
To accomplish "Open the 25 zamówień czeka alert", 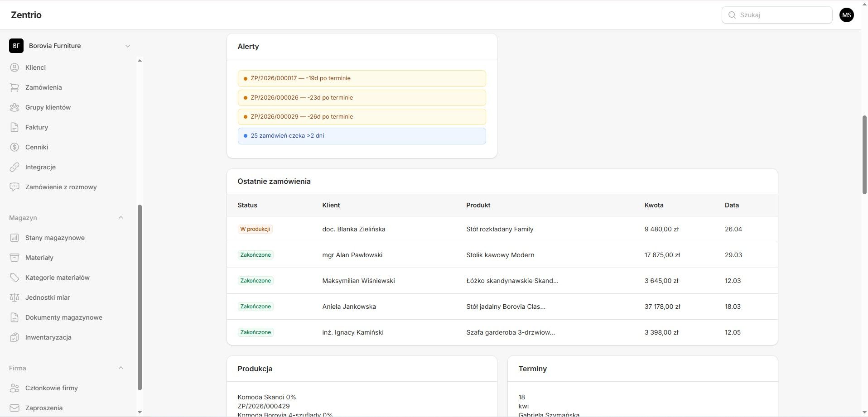I will click(x=362, y=136).
